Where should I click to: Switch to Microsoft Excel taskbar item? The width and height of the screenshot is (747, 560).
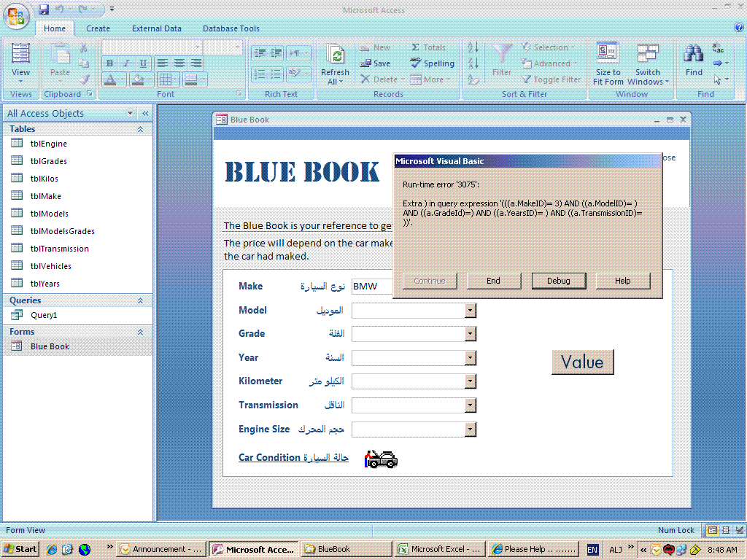click(x=441, y=549)
